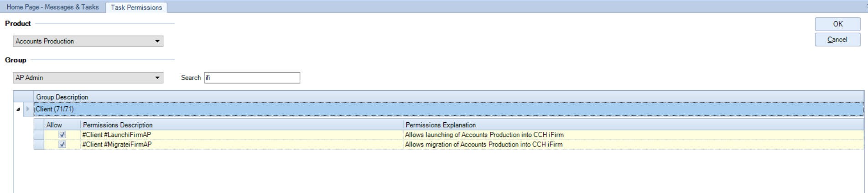Click the Permissions Explanation column header
868x193 pixels.
tap(634, 125)
